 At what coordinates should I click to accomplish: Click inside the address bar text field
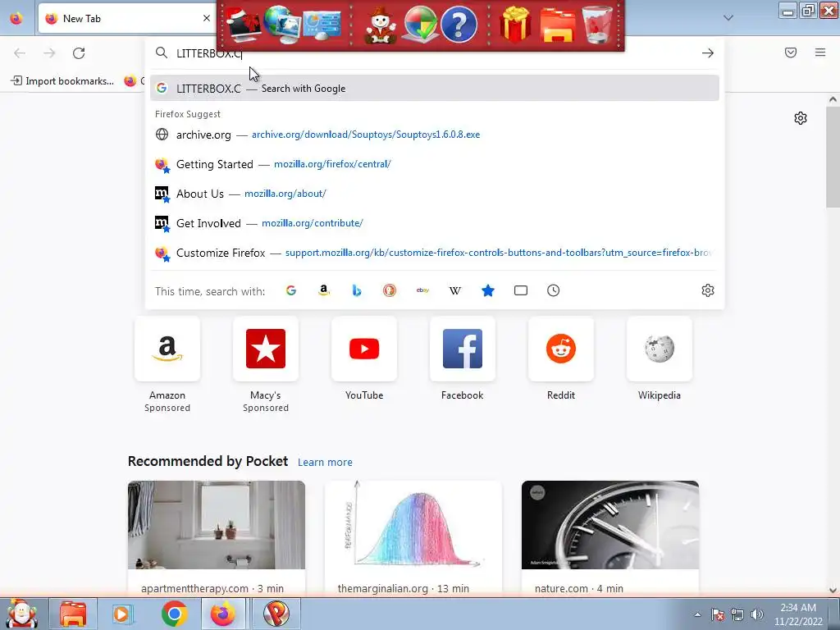coord(434,53)
